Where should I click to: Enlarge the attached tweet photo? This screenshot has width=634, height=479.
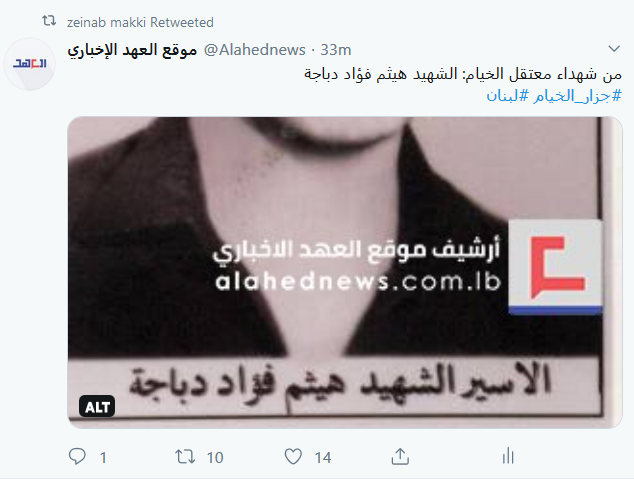(345, 272)
